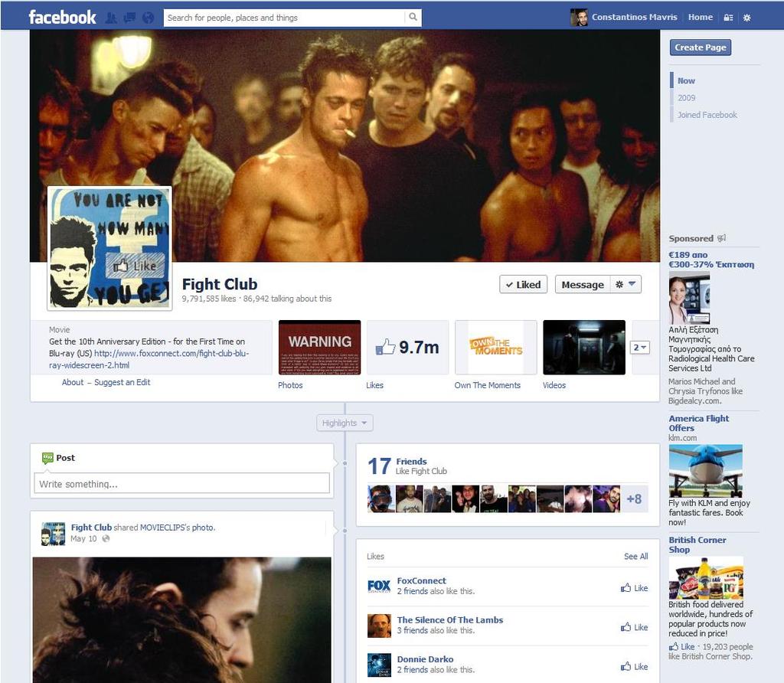Click the +8 more friends tile

[634, 498]
